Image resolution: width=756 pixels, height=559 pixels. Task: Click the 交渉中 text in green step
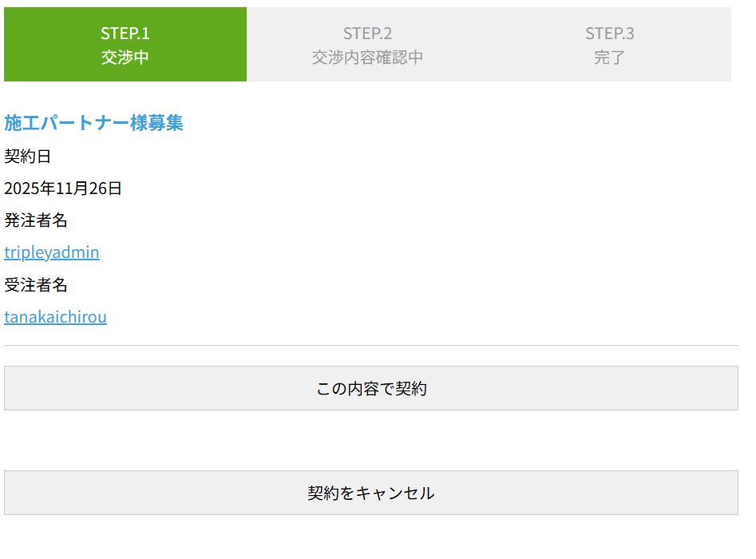click(125, 57)
